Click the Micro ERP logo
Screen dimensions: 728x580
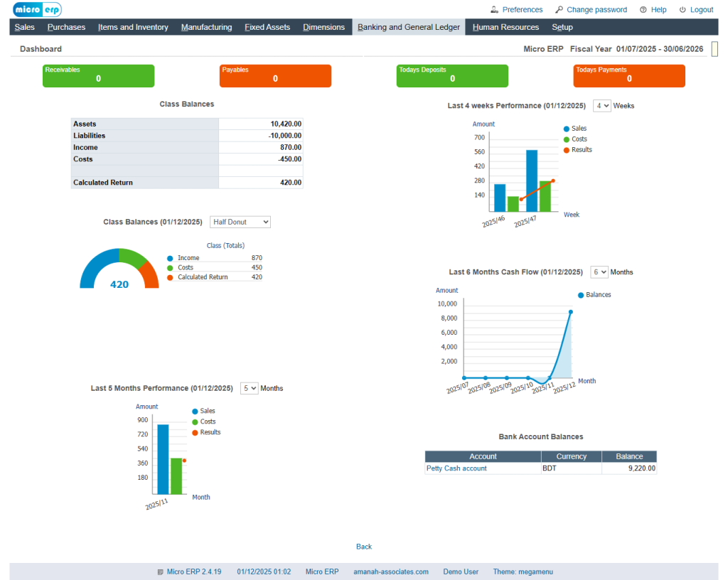[37, 9]
